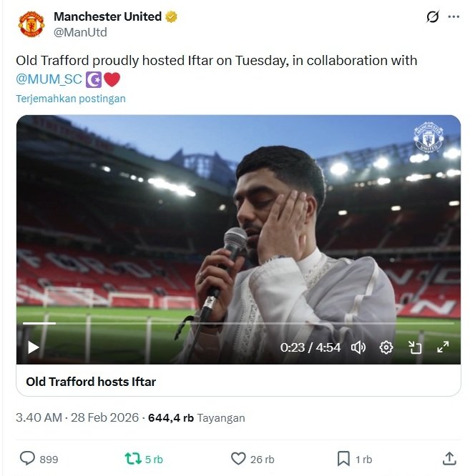The image size is (470, 476).
Task: Click the reply comment icon
Action: point(27,459)
